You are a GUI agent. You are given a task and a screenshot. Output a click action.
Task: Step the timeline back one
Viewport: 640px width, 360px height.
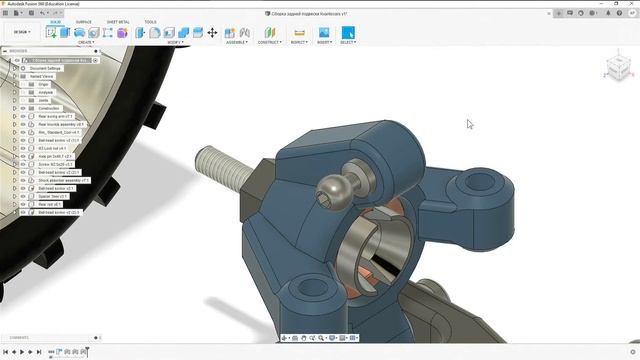(14, 352)
